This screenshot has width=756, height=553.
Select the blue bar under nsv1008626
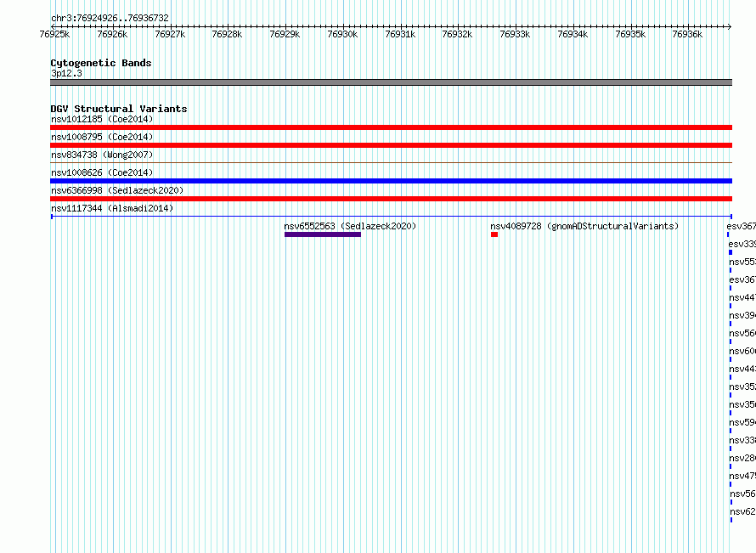(391, 181)
